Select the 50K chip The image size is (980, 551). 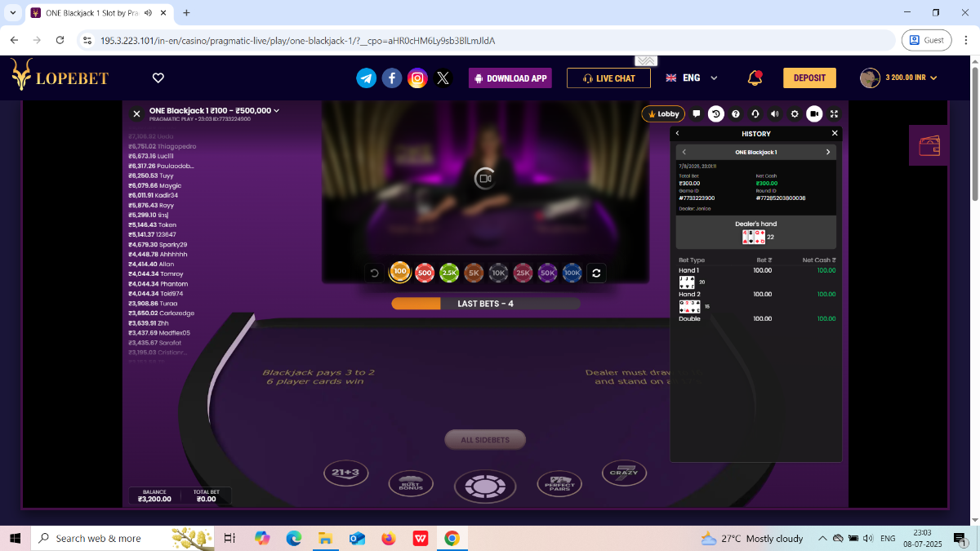[547, 273]
